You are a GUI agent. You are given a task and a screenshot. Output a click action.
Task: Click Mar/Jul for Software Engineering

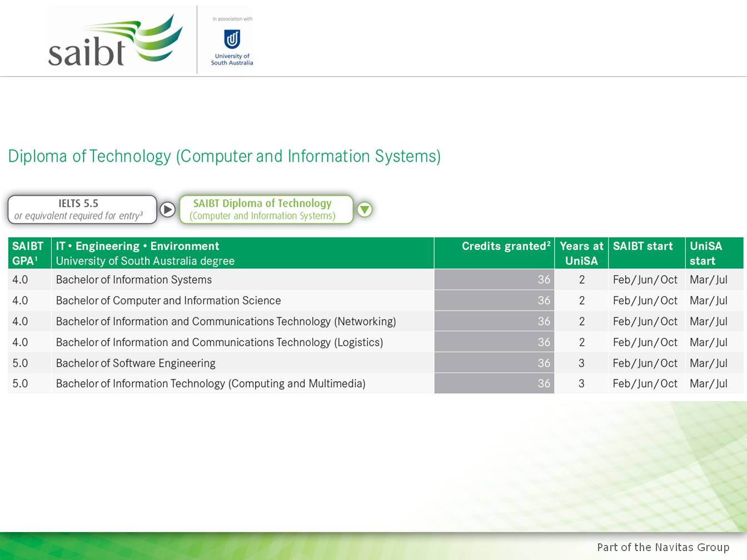[x=709, y=363]
